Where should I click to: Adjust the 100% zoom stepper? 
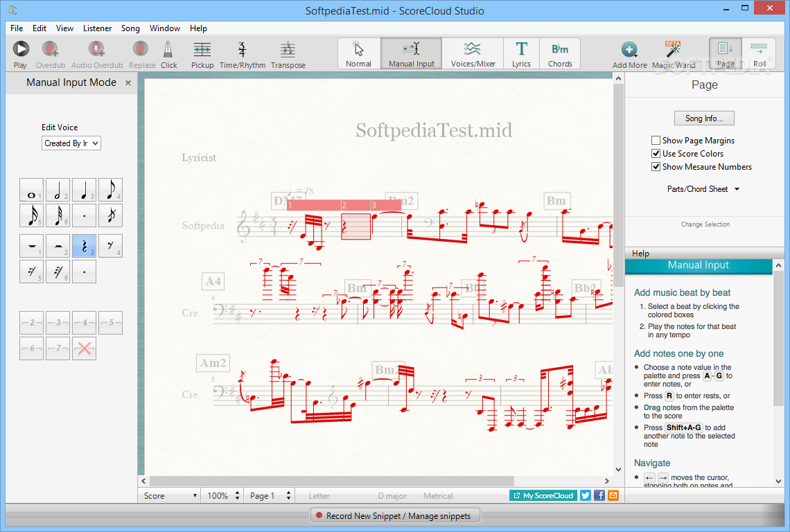coord(237,496)
